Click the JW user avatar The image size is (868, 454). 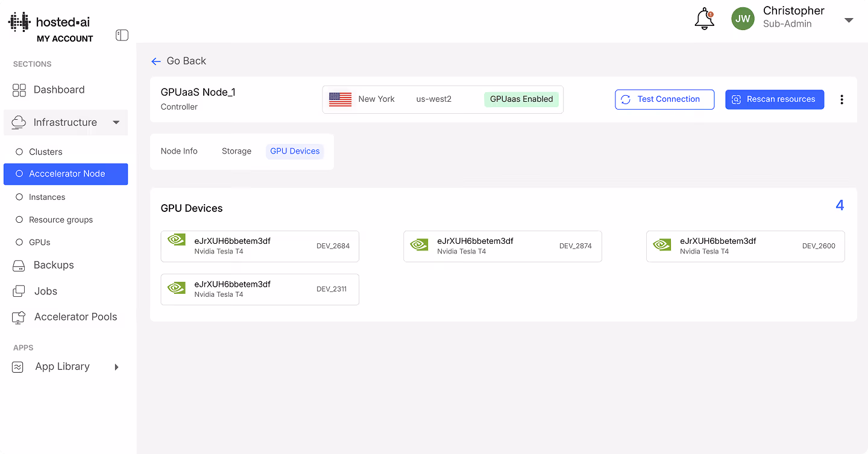pyautogui.click(x=743, y=19)
